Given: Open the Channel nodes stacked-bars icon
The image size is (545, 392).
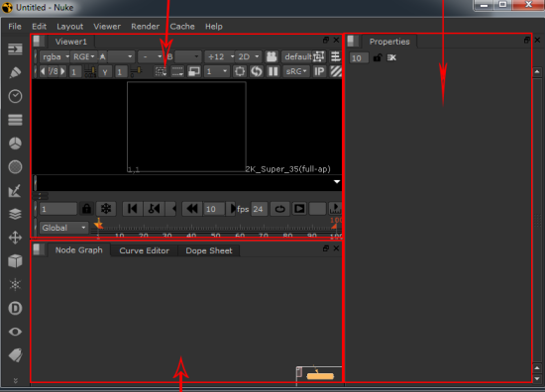Looking at the screenshot, I should 15,120.
